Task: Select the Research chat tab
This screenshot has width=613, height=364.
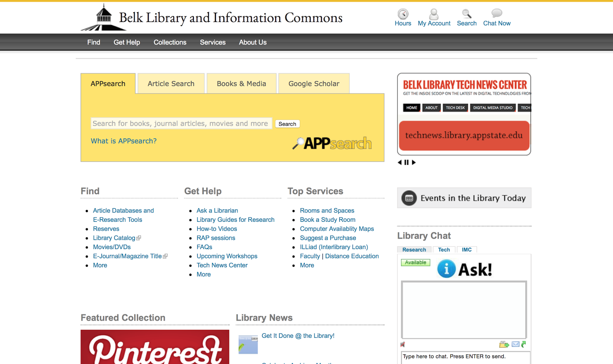Action: tap(414, 249)
